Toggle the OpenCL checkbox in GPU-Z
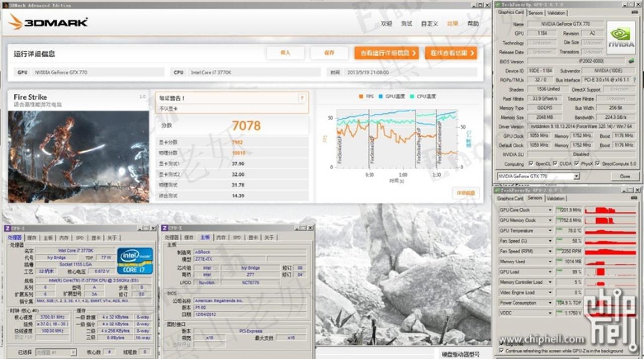Screen dimensions: 644x359 tap(531, 164)
